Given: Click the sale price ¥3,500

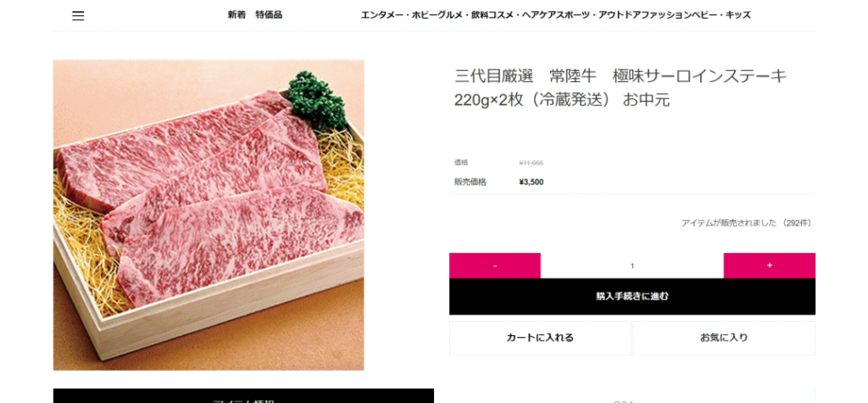Looking at the screenshot, I should (531, 182).
